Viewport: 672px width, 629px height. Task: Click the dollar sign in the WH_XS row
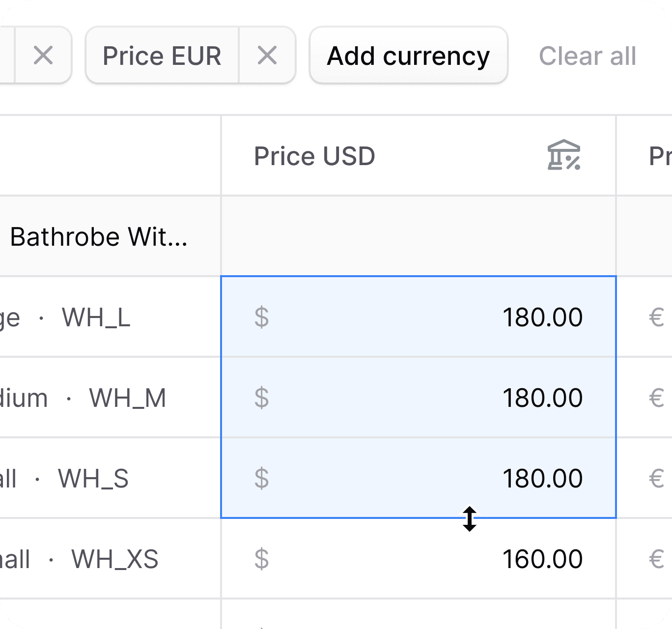click(x=262, y=559)
